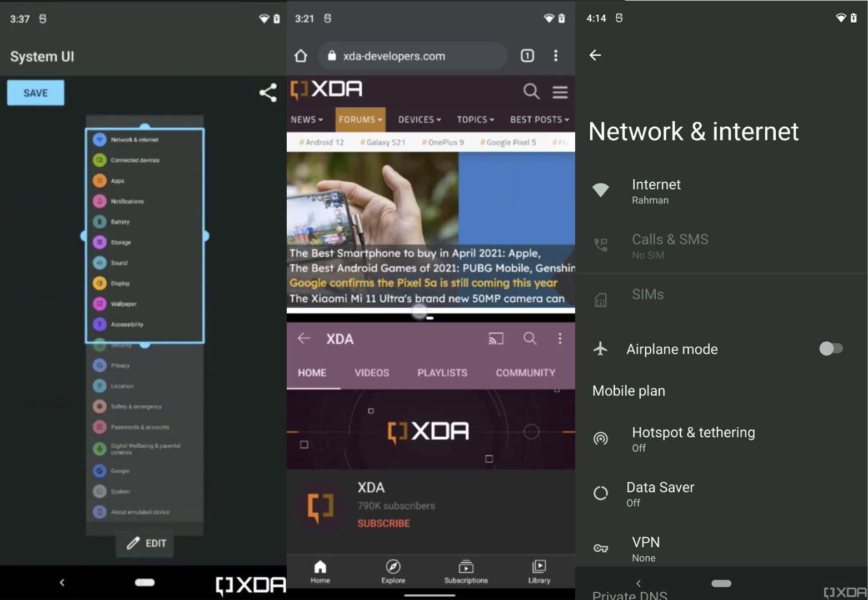
Task: Tap the XDA site logo
Action: point(326,89)
